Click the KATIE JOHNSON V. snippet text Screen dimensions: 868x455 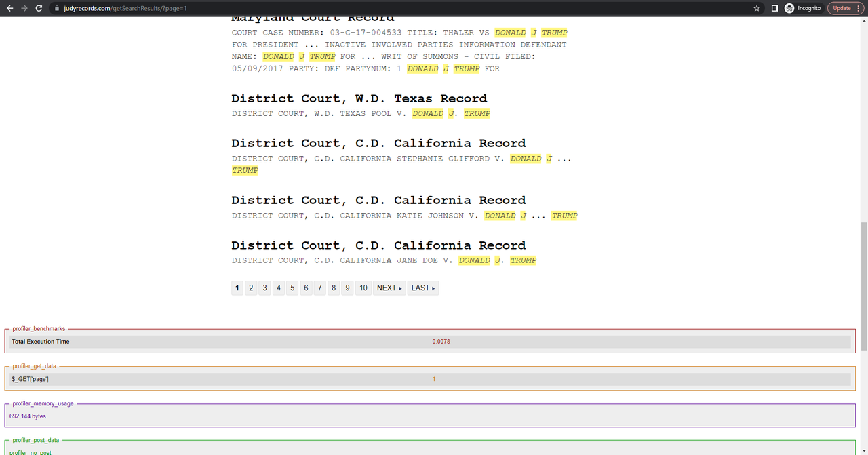[x=438, y=216]
